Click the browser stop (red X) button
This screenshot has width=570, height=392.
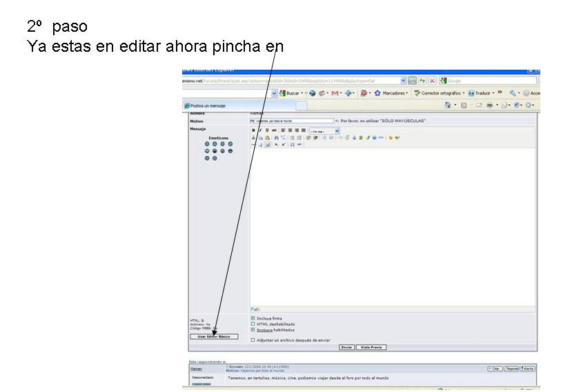tap(432, 81)
